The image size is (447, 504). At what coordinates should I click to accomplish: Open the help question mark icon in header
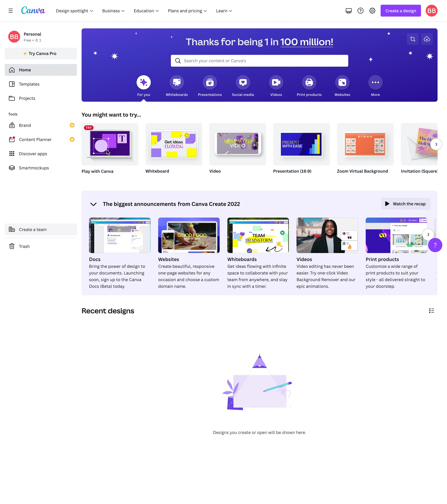(360, 11)
